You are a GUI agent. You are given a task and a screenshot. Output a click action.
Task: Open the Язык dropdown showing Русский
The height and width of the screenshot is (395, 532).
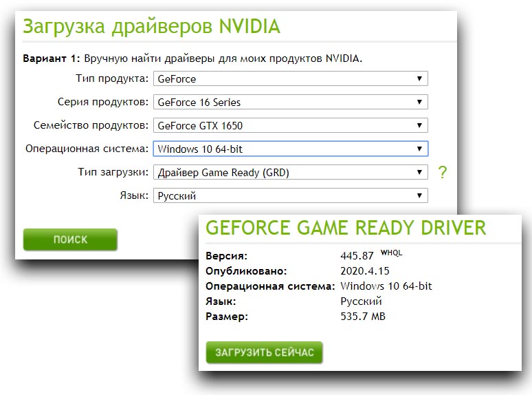(291, 195)
